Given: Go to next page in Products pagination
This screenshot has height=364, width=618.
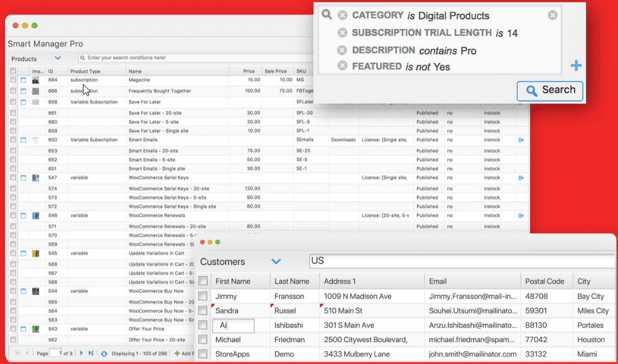Looking at the screenshot, I should click(81, 353).
